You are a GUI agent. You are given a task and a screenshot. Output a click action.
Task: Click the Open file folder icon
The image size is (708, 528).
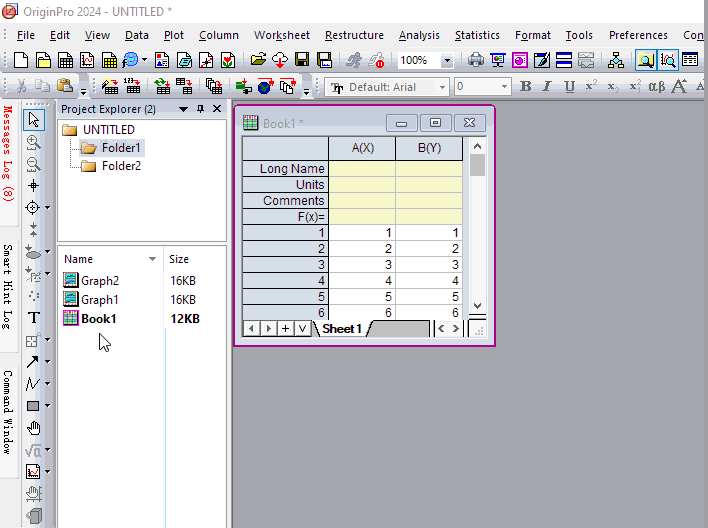coord(258,61)
